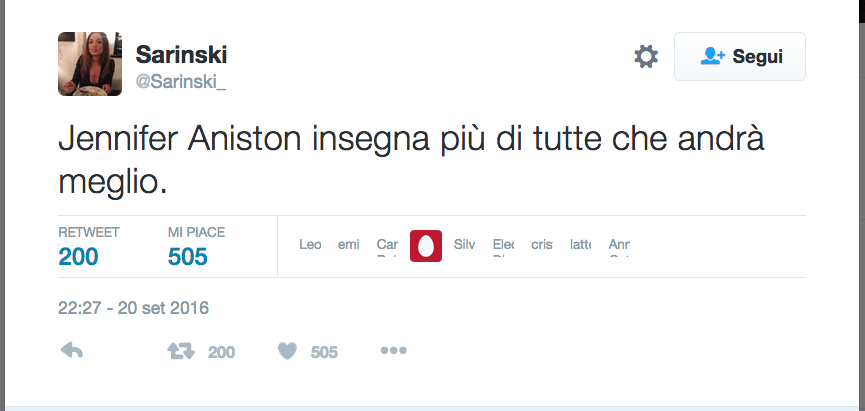
Task: Retweet the Jennifer Aniston tweet
Action: 181,351
